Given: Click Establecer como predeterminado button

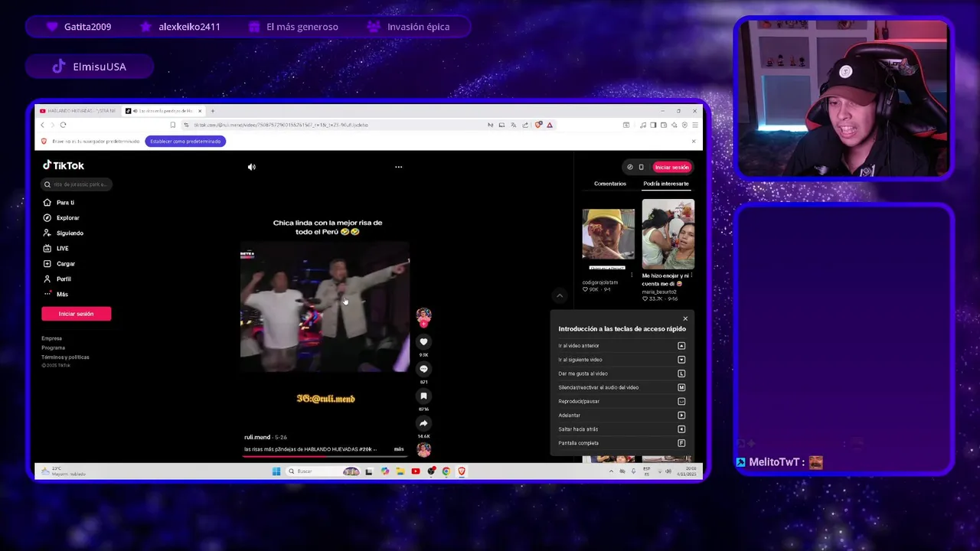Looking at the screenshot, I should pos(185,141).
